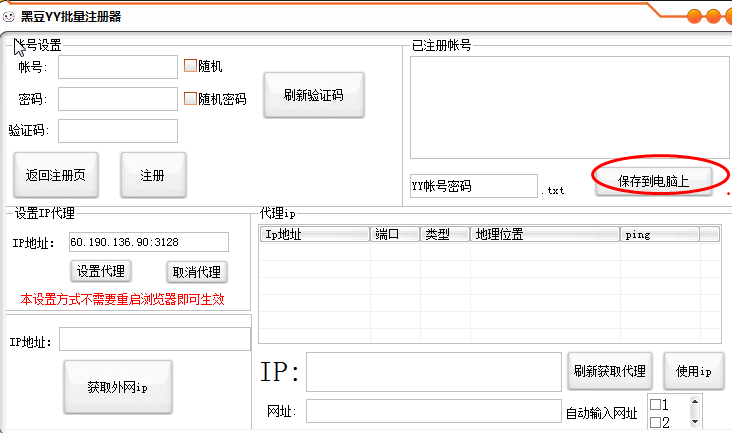Click the empty IP地址 field above 获取外网ip
732x433 pixels.
click(x=155, y=339)
